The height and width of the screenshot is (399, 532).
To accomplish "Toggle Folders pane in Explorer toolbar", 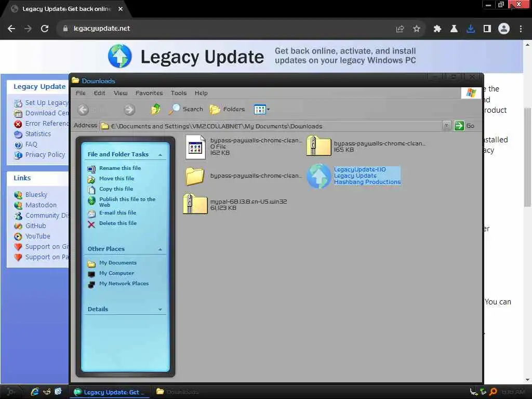I will click(227, 109).
